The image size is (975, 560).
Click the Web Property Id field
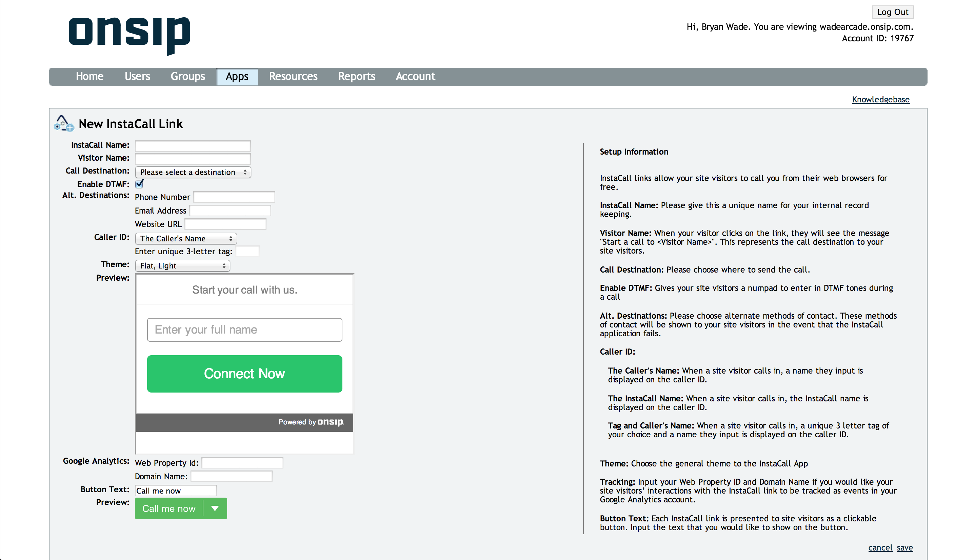[x=242, y=463]
